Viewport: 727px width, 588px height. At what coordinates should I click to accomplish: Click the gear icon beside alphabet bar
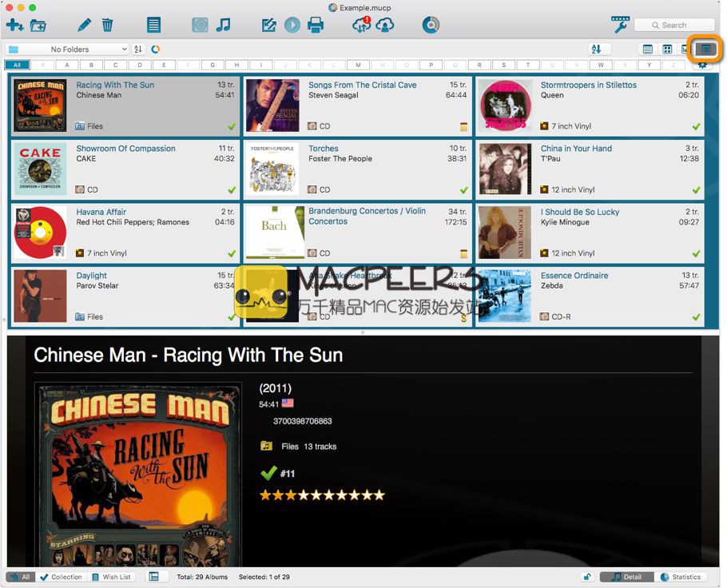[702, 65]
